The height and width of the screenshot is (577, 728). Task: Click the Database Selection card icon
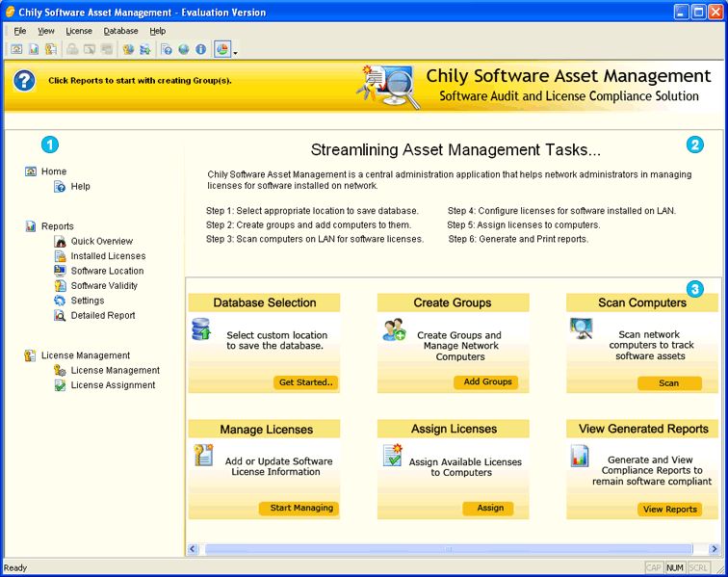pyautogui.click(x=201, y=328)
